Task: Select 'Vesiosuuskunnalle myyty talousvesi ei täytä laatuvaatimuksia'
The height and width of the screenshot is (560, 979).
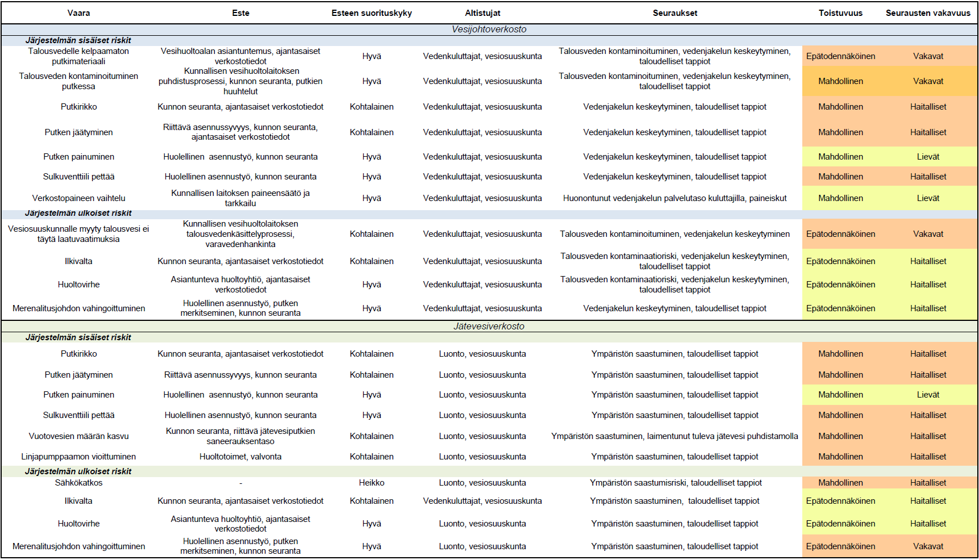Action: click(78, 234)
